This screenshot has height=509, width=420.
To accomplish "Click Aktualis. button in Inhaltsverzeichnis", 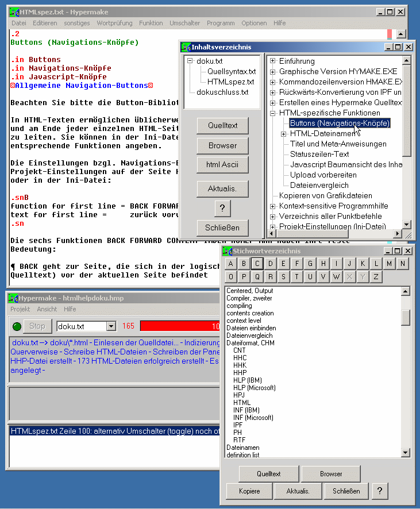I will [223, 189].
